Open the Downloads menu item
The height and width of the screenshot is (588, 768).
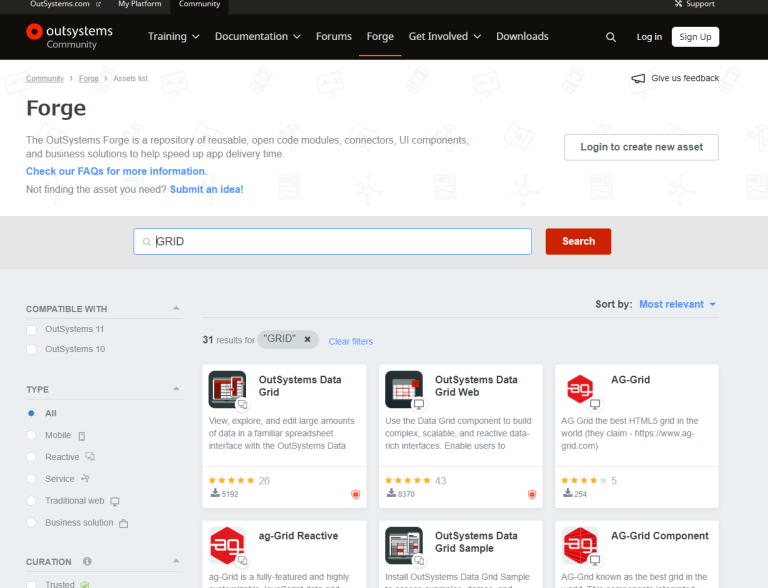[x=522, y=37]
